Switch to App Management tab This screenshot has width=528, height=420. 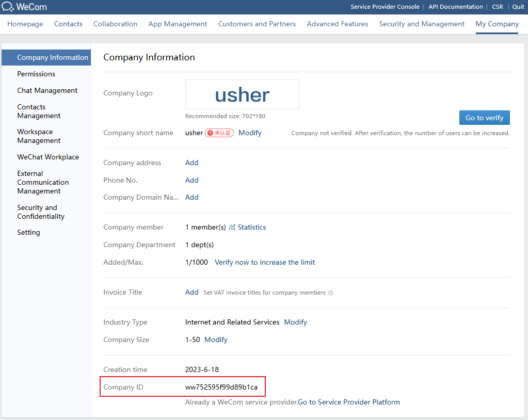(x=178, y=24)
